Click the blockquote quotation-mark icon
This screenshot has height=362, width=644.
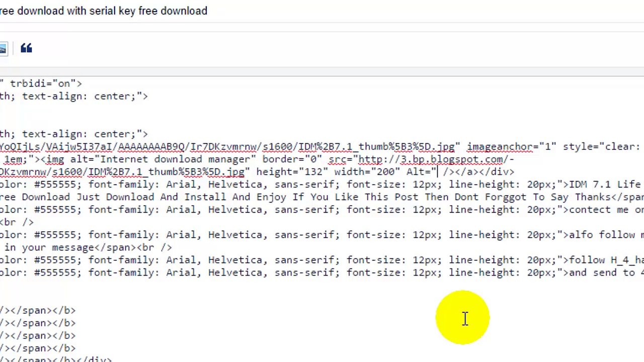26,48
